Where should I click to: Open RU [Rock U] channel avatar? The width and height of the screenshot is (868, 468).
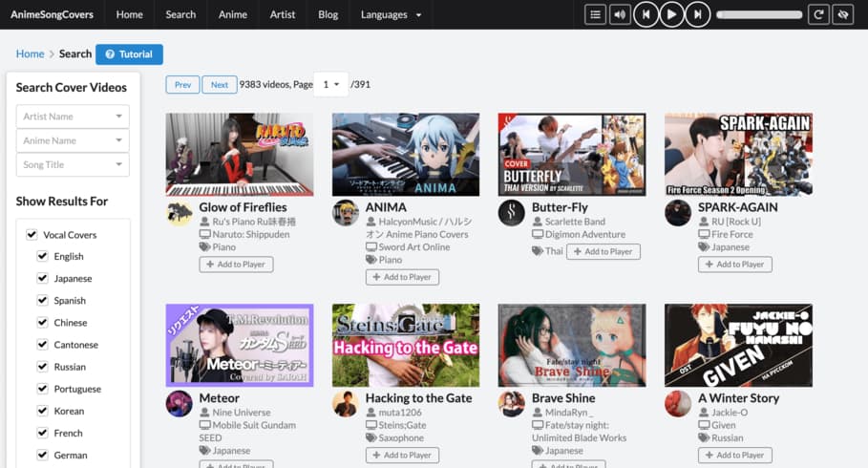pos(678,213)
